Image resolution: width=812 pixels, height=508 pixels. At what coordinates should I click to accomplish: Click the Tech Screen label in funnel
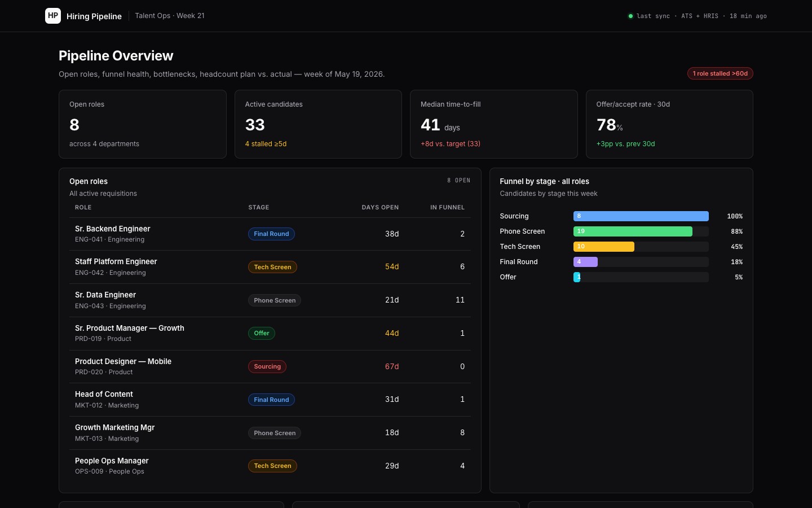(x=520, y=247)
